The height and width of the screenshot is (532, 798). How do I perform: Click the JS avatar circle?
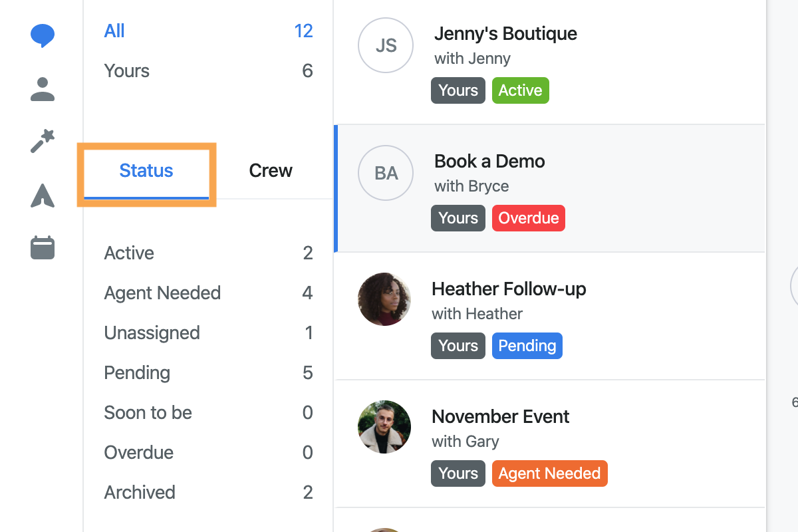point(386,45)
